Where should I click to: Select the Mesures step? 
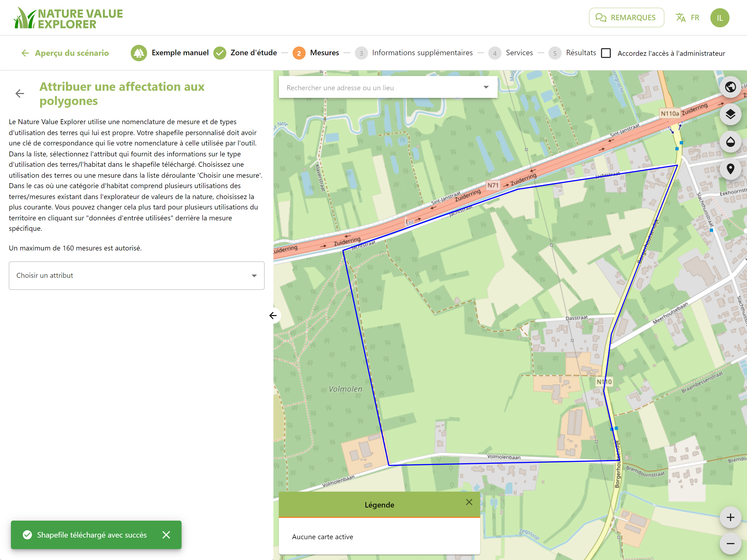(325, 53)
